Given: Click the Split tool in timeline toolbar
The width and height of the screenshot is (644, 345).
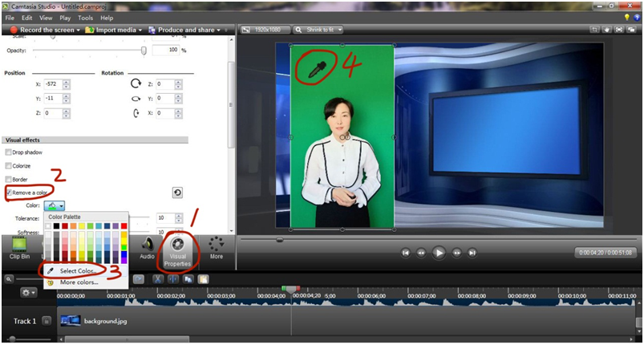Looking at the screenshot, I should [x=173, y=279].
